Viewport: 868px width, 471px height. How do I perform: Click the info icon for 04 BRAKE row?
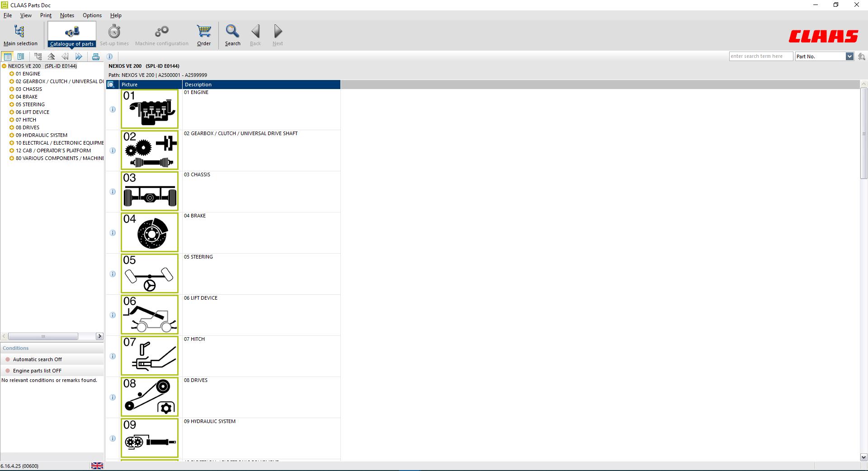113,233
